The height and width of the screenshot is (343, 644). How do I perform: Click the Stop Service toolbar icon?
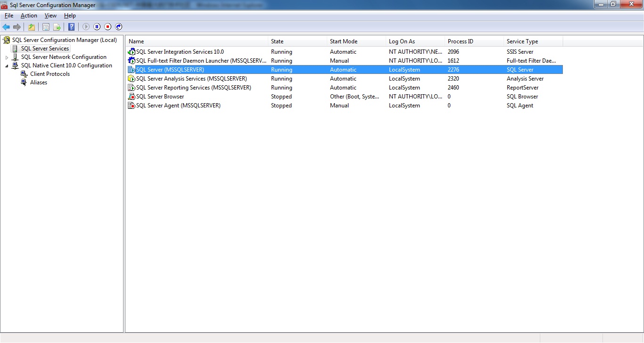[x=108, y=27]
